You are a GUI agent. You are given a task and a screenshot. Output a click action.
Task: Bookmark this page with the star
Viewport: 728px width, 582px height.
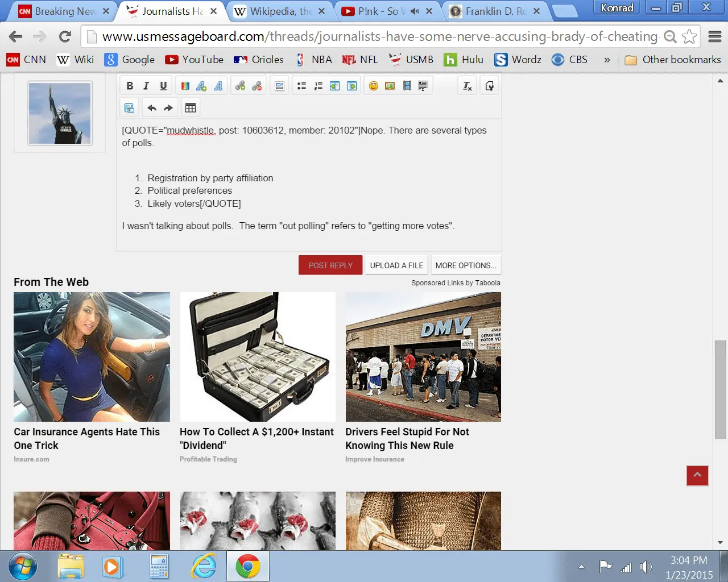[x=689, y=37]
